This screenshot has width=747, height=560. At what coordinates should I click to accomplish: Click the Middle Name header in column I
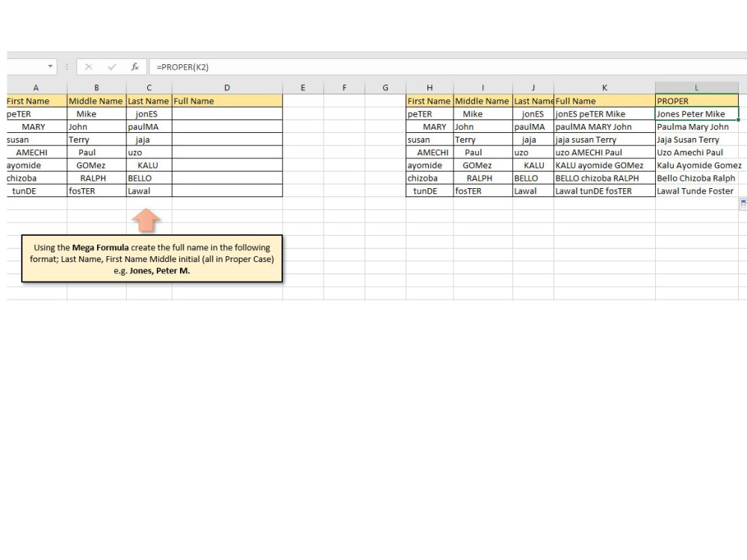483,101
